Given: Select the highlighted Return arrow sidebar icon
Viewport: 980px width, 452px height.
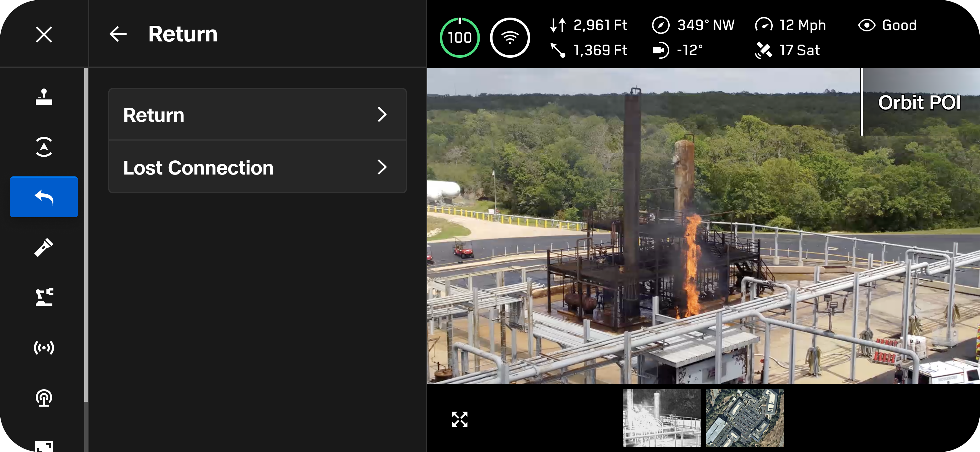Looking at the screenshot, I should click(44, 197).
